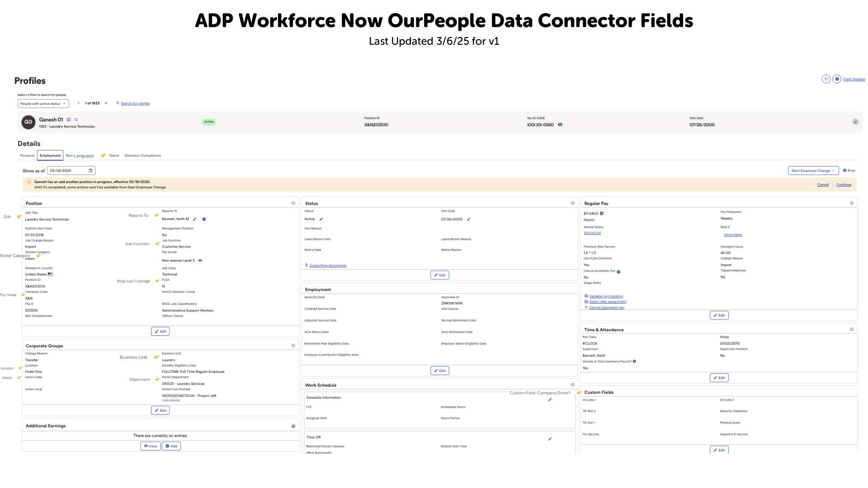Click history icon in Regular Pay header

[x=852, y=203]
